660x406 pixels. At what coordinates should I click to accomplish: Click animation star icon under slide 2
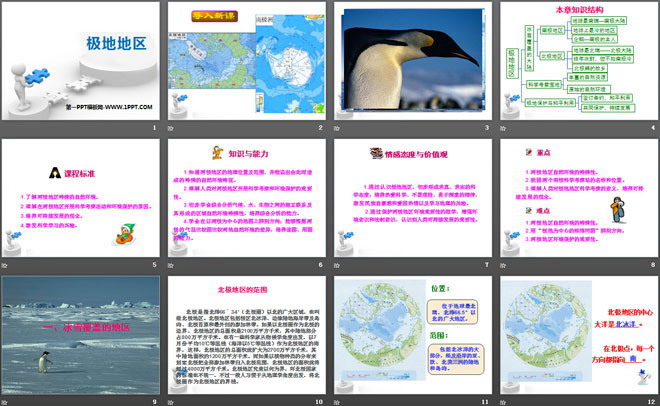(x=171, y=128)
